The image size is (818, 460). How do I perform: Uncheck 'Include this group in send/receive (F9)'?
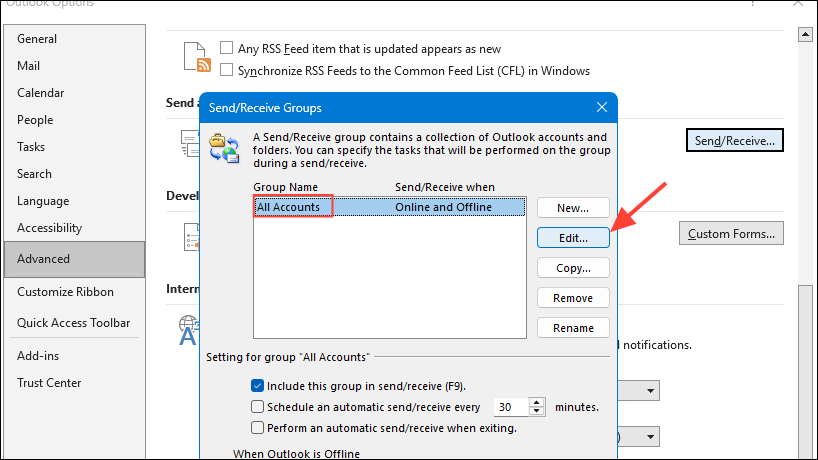pos(257,386)
